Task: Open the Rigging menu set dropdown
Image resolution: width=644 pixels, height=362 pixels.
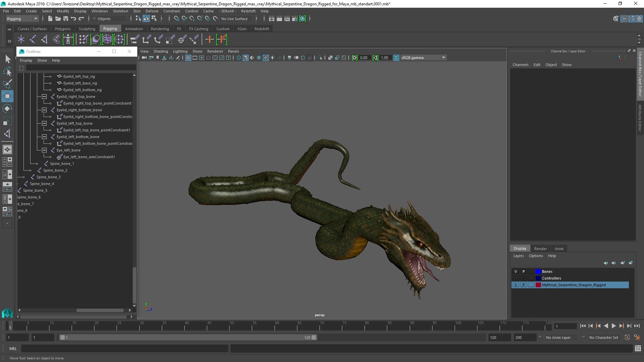Action: click(x=22, y=19)
